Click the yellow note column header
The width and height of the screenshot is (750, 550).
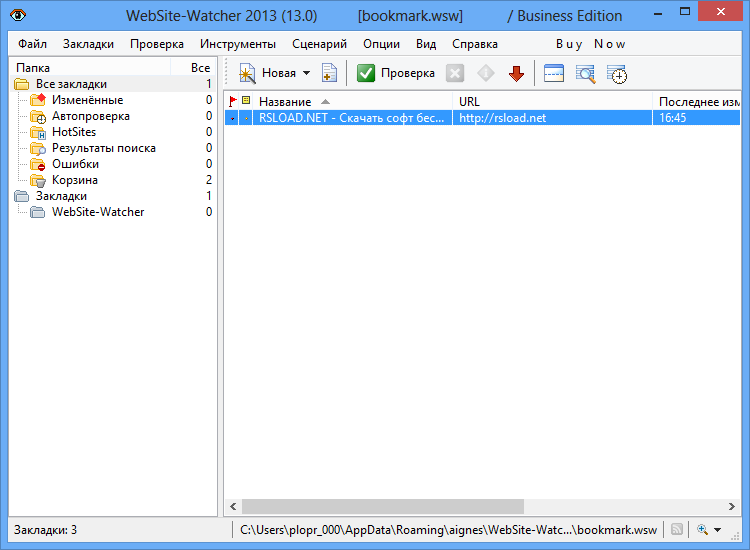[246, 101]
